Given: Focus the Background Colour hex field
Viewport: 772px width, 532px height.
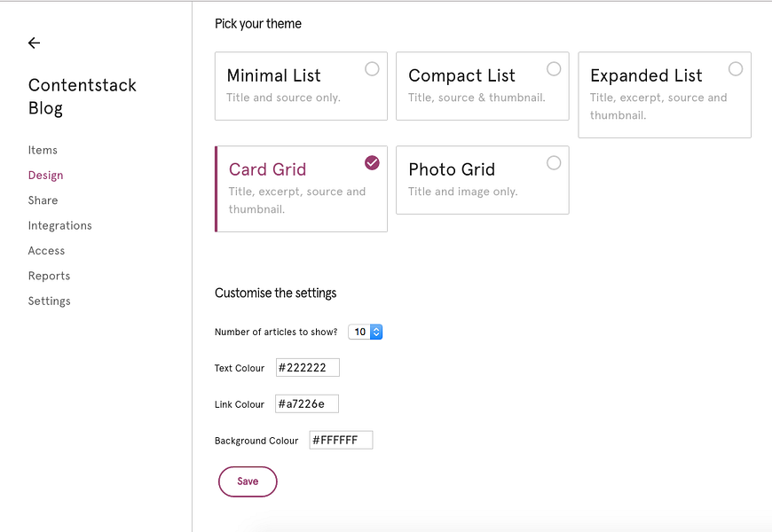Looking at the screenshot, I should [x=341, y=440].
